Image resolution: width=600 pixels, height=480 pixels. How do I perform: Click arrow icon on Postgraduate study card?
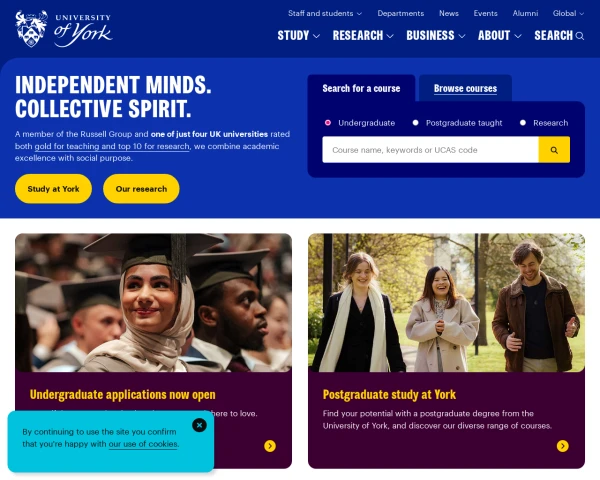tap(562, 446)
